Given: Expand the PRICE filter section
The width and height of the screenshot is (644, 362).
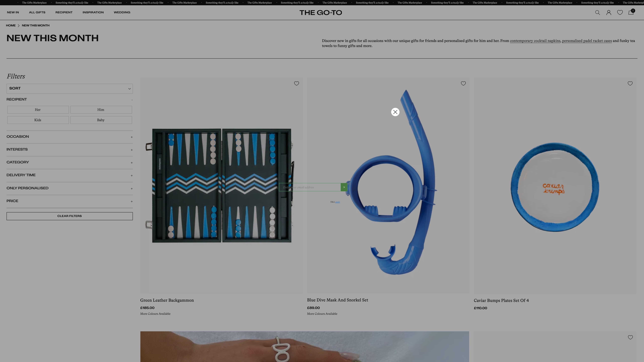Looking at the screenshot, I should coord(70,201).
